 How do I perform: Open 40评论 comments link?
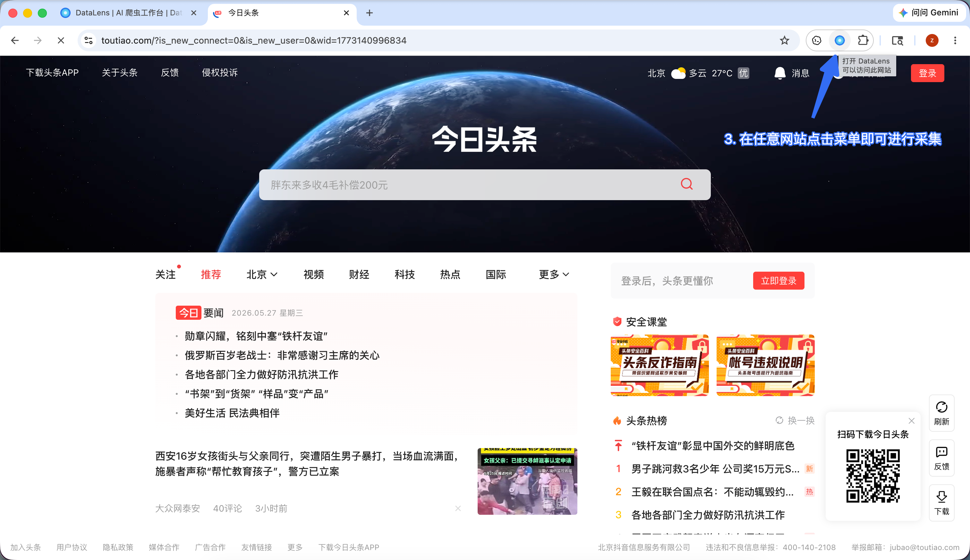coord(228,508)
